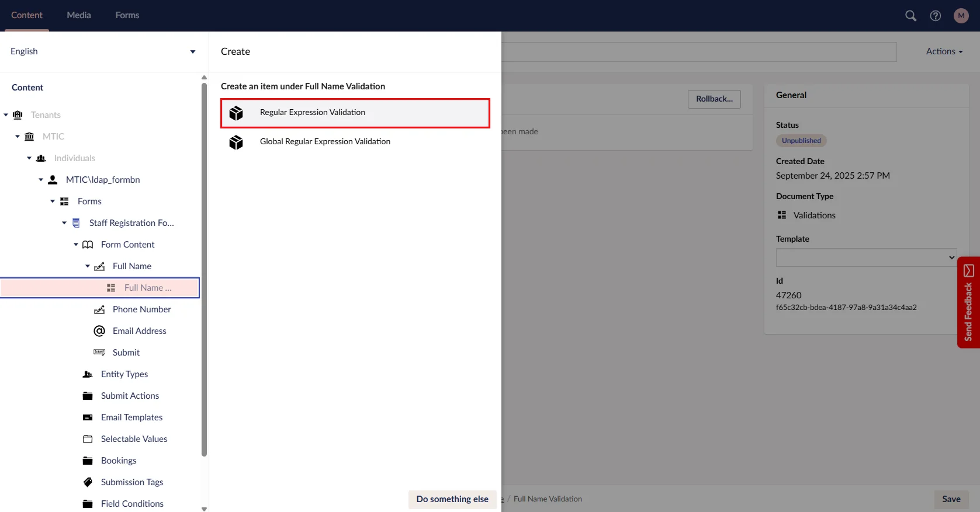
Task: Switch to the Forms tab
Action: [x=127, y=15]
